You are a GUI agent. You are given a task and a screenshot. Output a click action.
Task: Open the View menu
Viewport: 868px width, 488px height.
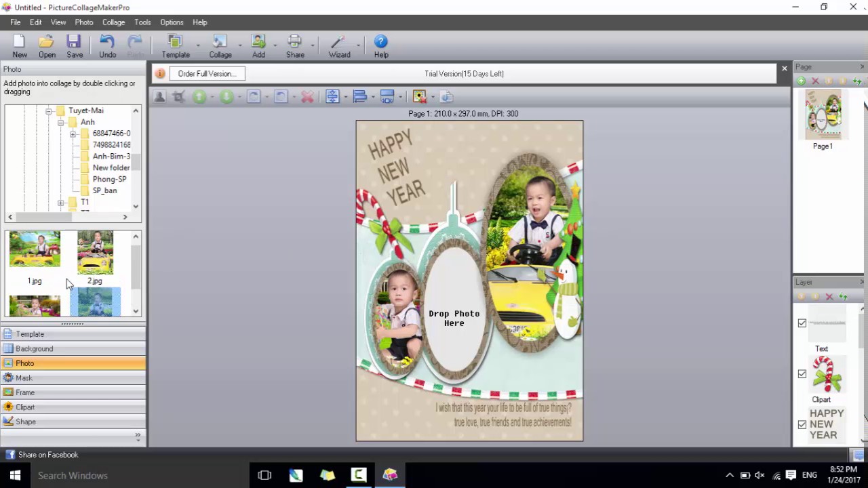pyautogui.click(x=58, y=22)
